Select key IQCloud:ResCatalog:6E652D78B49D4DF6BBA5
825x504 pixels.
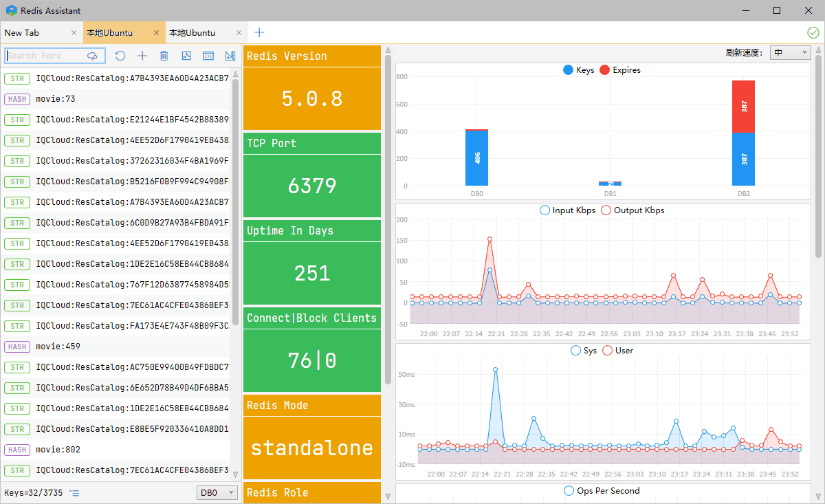pos(115,388)
